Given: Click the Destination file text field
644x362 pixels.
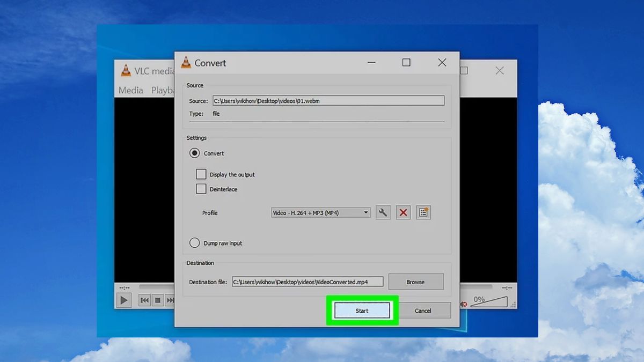Looking at the screenshot, I should coord(308,282).
